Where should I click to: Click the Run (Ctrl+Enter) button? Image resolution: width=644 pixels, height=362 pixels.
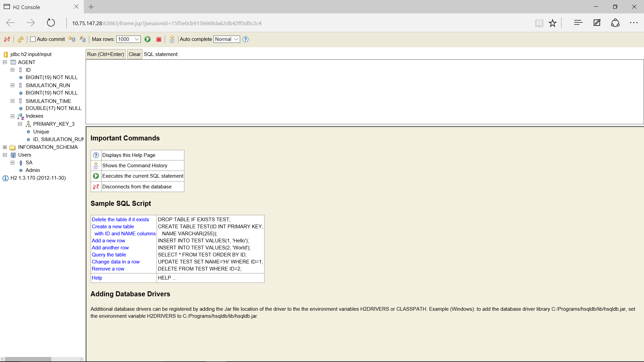click(106, 54)
